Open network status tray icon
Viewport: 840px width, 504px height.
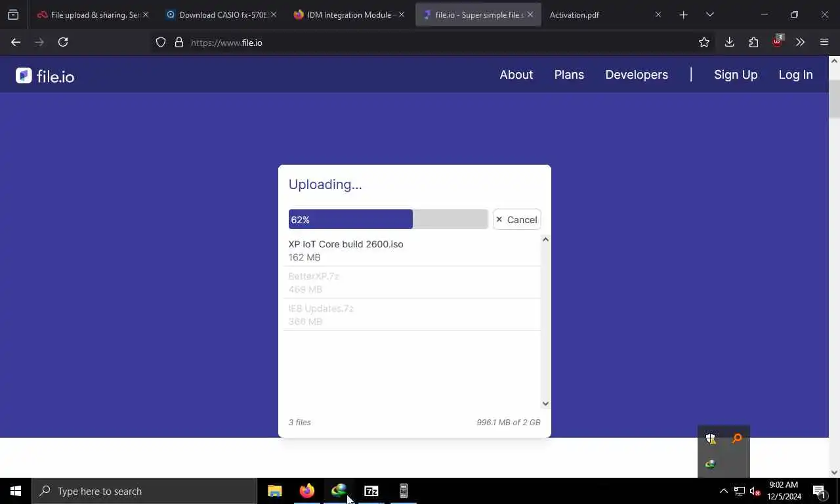coord(740,491)
